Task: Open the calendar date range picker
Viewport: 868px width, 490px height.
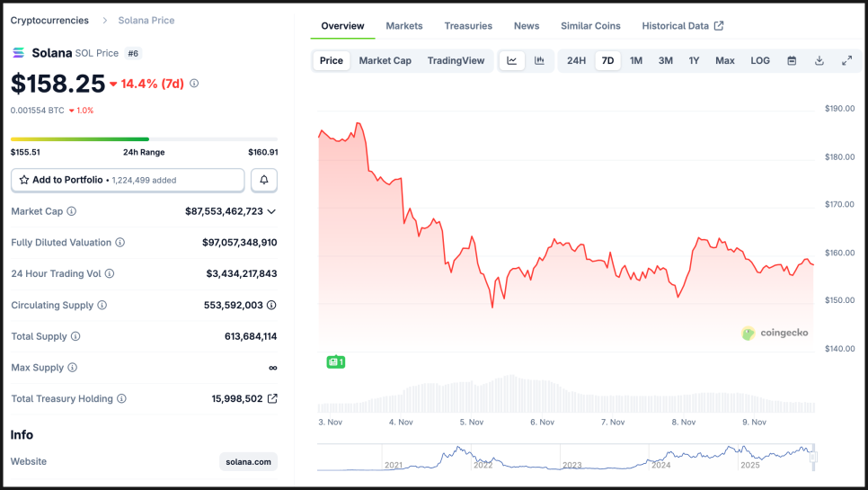Action: [x=792, y=61]
